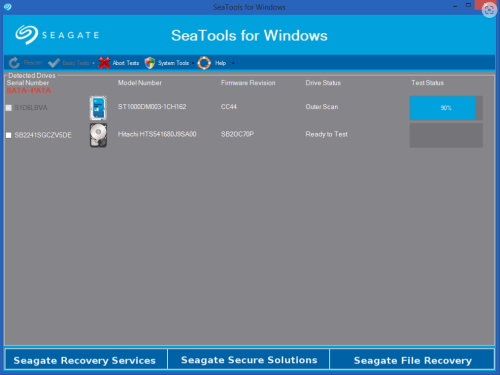Click the Ready to Test drive status
Screen dimensions: 500x375
tap(326, 134)
